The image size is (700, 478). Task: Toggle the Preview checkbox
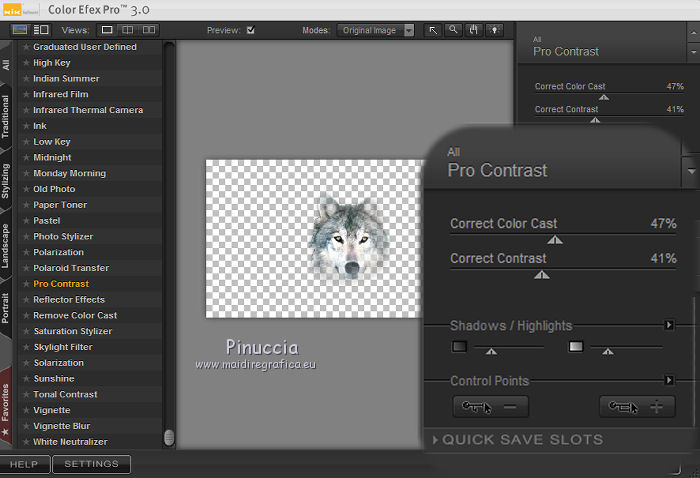tap(251, 30)
